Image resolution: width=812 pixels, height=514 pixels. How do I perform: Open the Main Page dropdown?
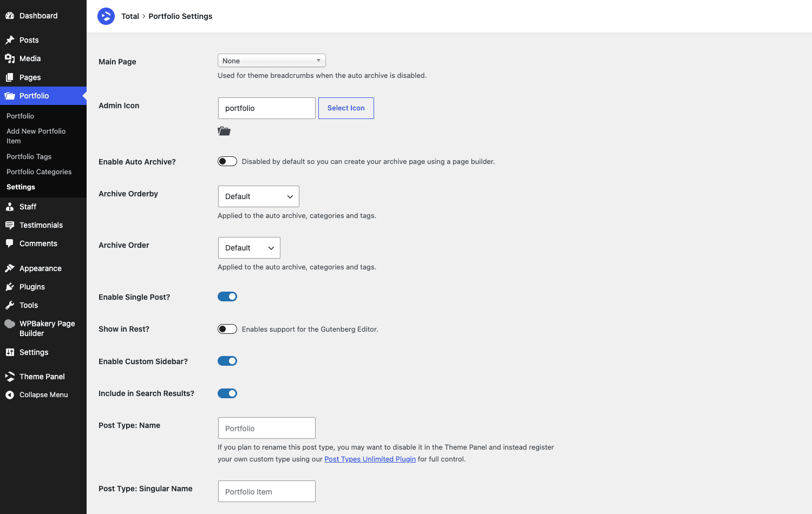272,61
